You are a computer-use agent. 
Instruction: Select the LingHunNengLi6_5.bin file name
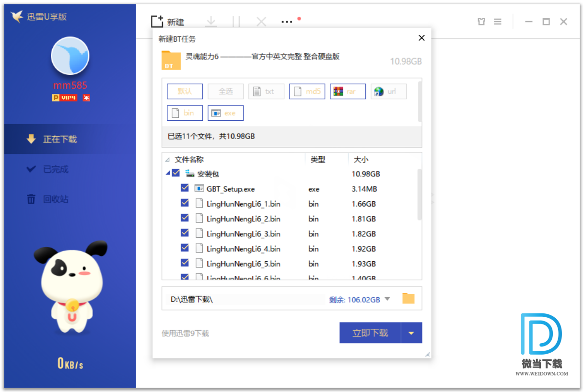pos(244,264)
